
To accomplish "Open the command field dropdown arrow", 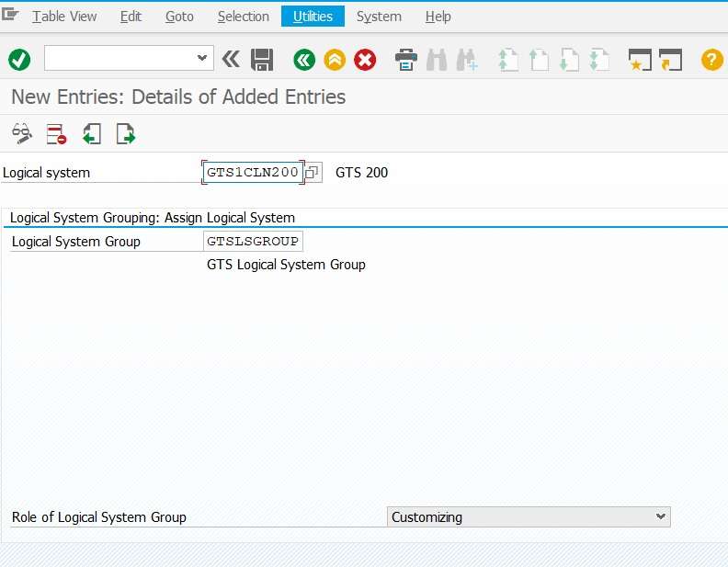I will [202, 58].
